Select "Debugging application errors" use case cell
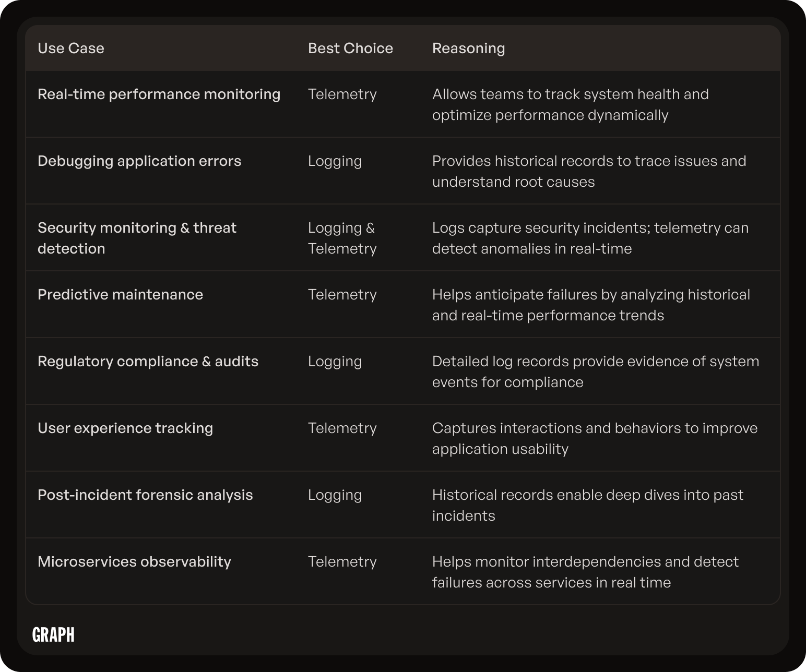The image size is (806, 672). [139, 161]
